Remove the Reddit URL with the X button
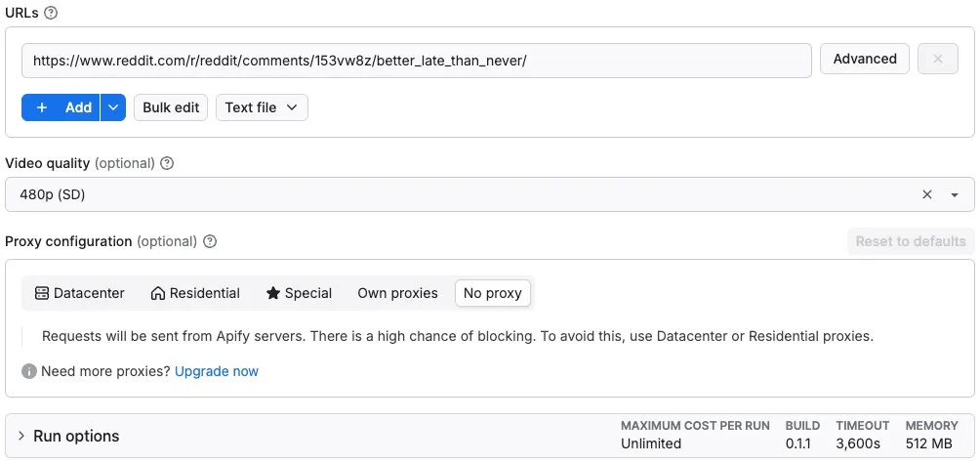980x464 pixels. [937, 59]
